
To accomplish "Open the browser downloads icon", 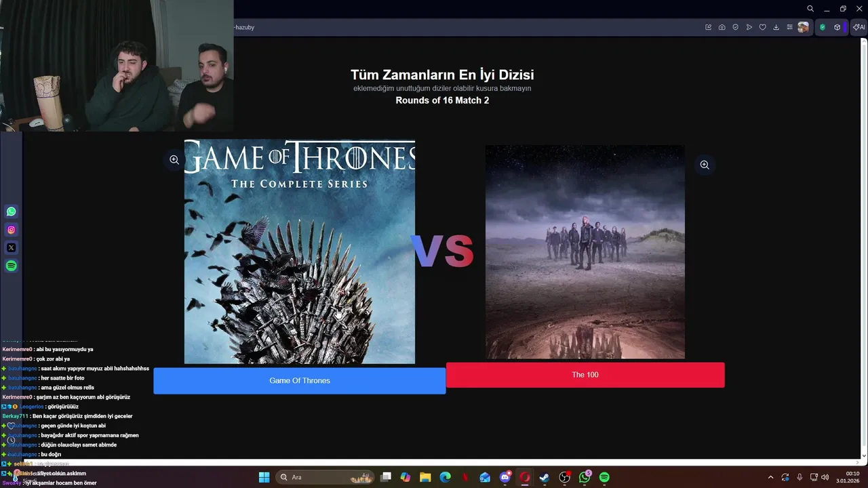I will click(776, 27).
